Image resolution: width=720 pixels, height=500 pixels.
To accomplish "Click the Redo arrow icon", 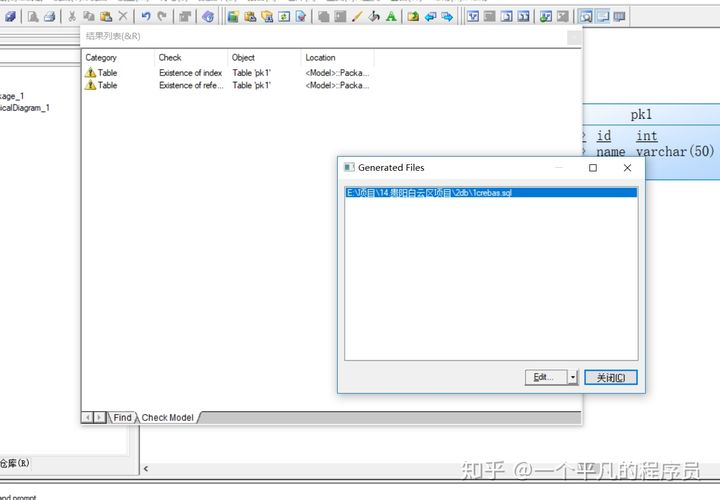I will [x=162, y=17].
